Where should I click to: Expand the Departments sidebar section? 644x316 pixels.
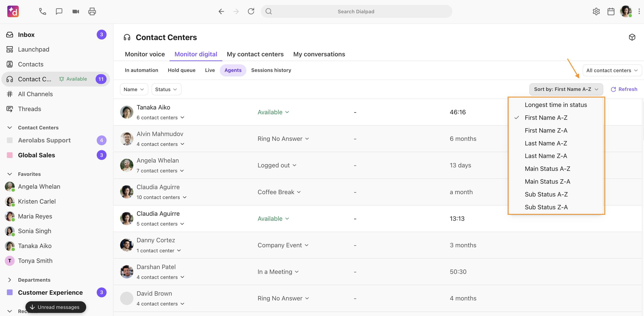tap(9, 280)
